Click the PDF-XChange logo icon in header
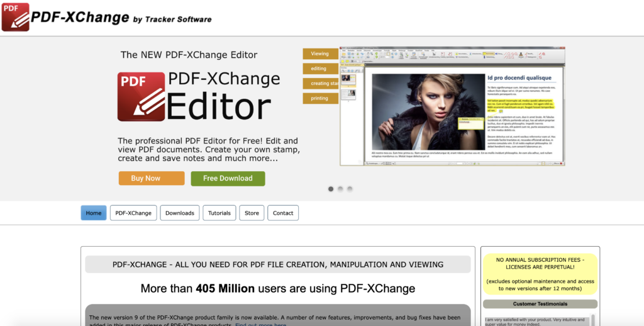Screen dimensions: 644x326 coord(16,17)
